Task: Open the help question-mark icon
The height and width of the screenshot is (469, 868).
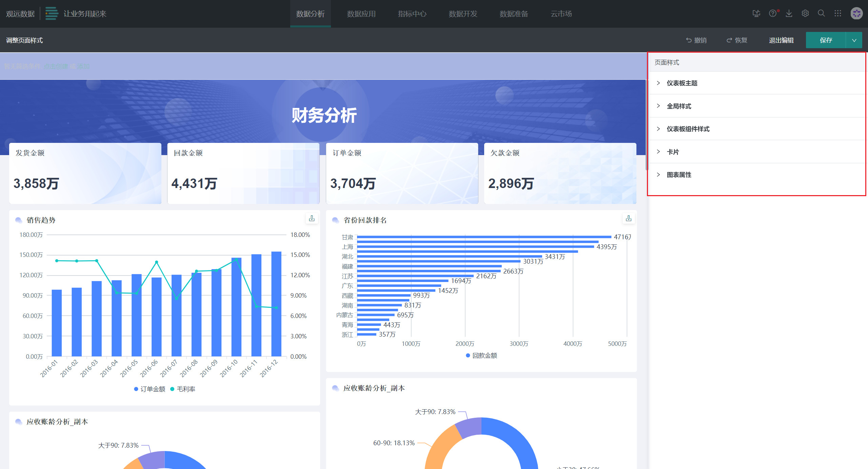Action: click(x=772, y=14)
